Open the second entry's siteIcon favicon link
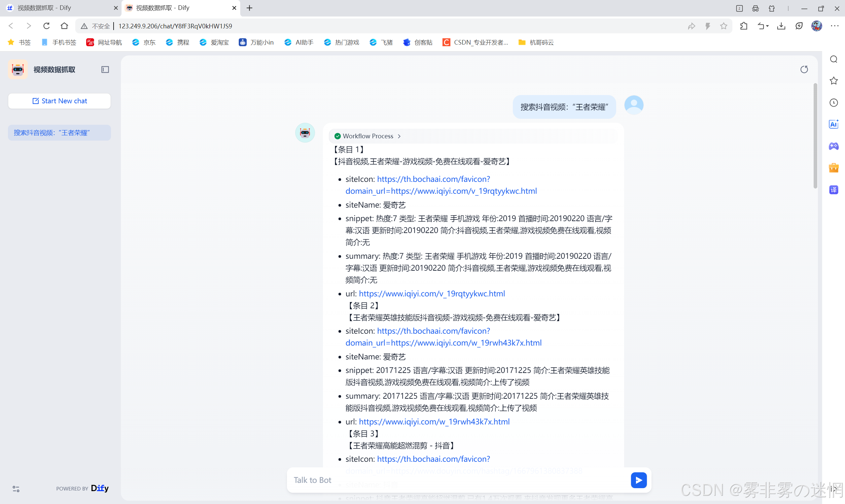 point(443,337)
